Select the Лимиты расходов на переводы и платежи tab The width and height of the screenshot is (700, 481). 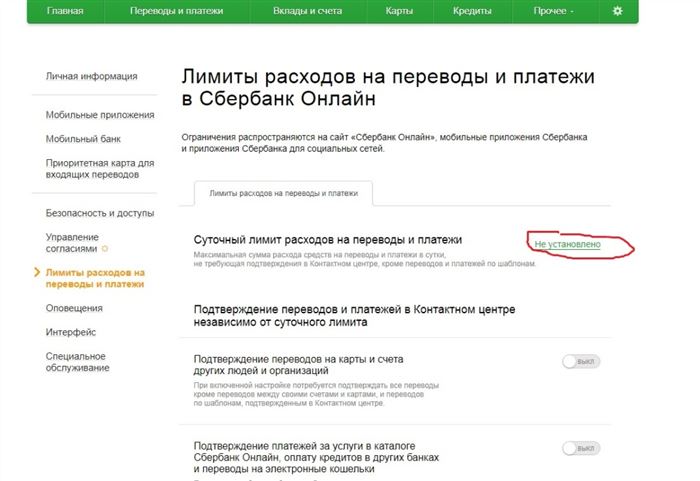283,193
